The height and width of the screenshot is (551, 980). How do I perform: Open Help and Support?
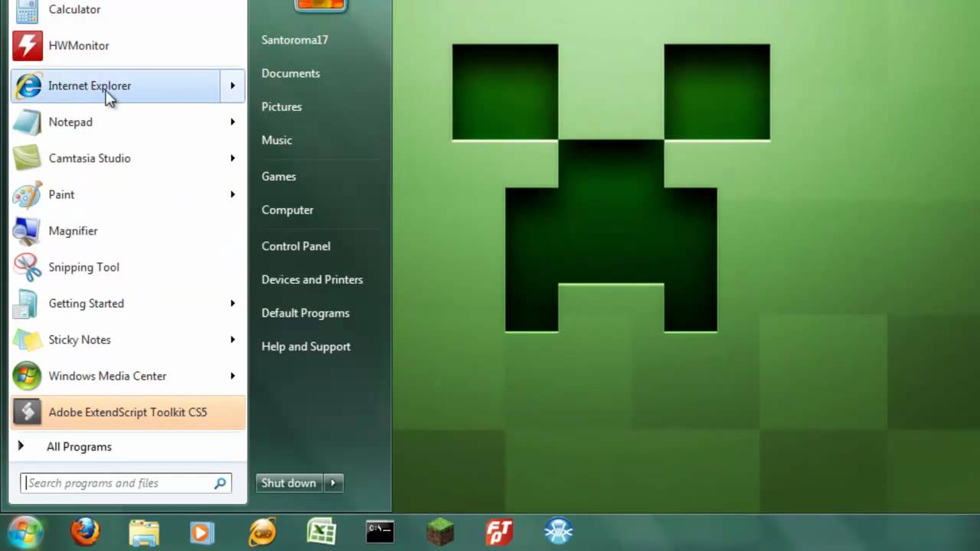pos(306,347)
